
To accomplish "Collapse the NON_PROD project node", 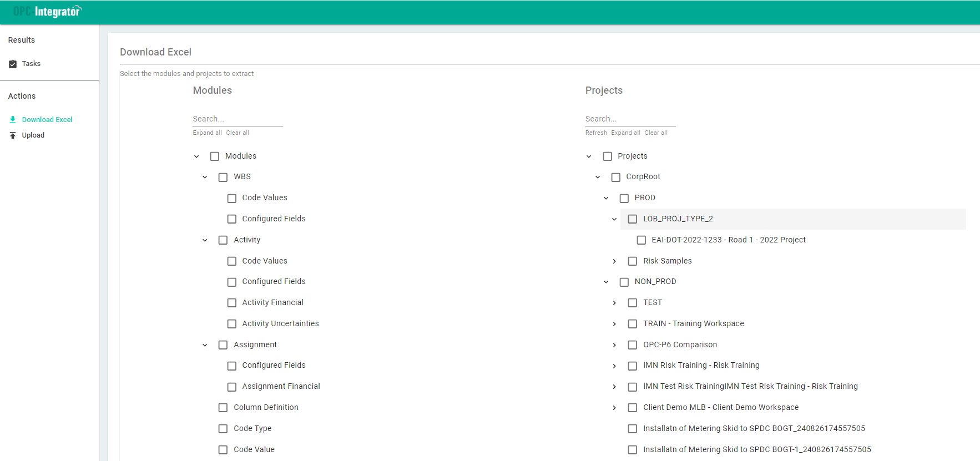I will click(x=606, y=282).
